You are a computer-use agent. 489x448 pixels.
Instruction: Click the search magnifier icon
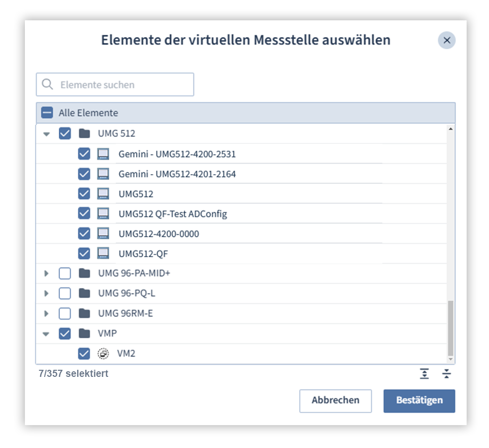tap(48, 85)
